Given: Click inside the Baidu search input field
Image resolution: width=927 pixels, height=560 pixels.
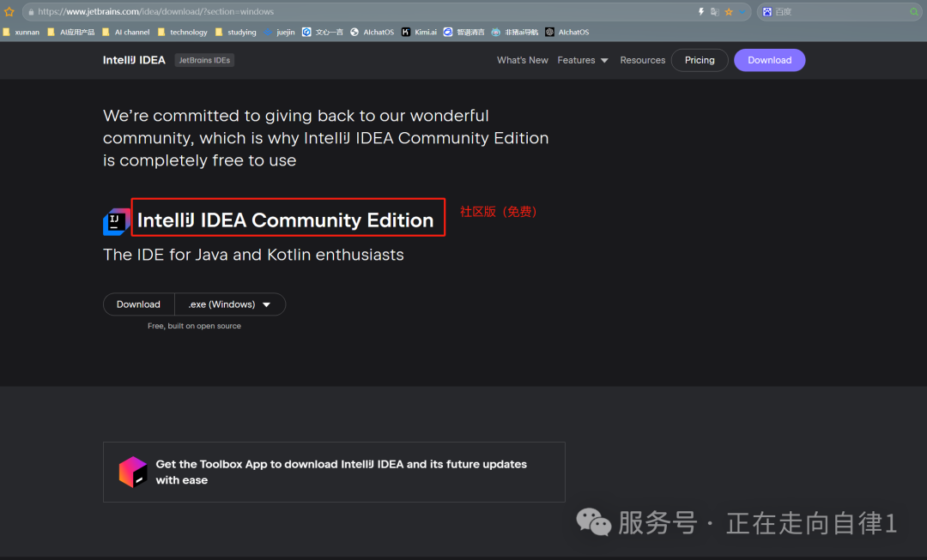Looking at the screenshot, I should [837, 12].
